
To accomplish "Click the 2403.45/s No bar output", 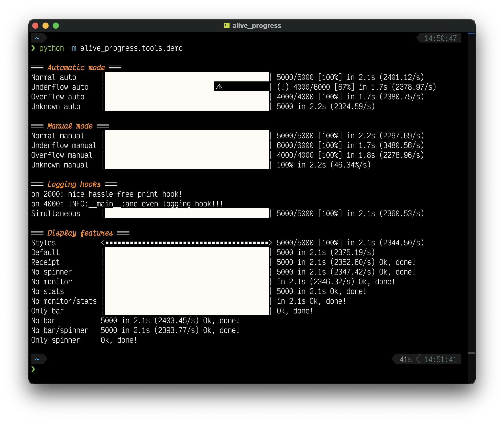I will pos(170,321).
